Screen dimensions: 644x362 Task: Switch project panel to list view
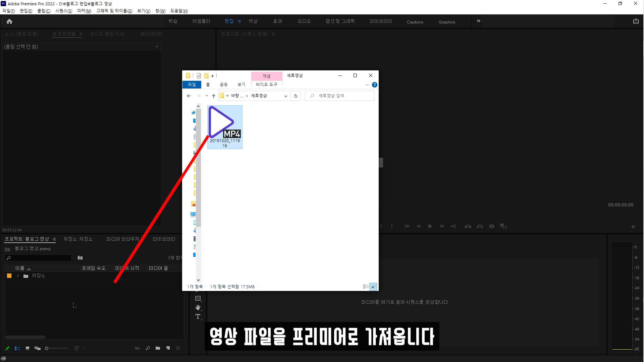tap(17, 348)
